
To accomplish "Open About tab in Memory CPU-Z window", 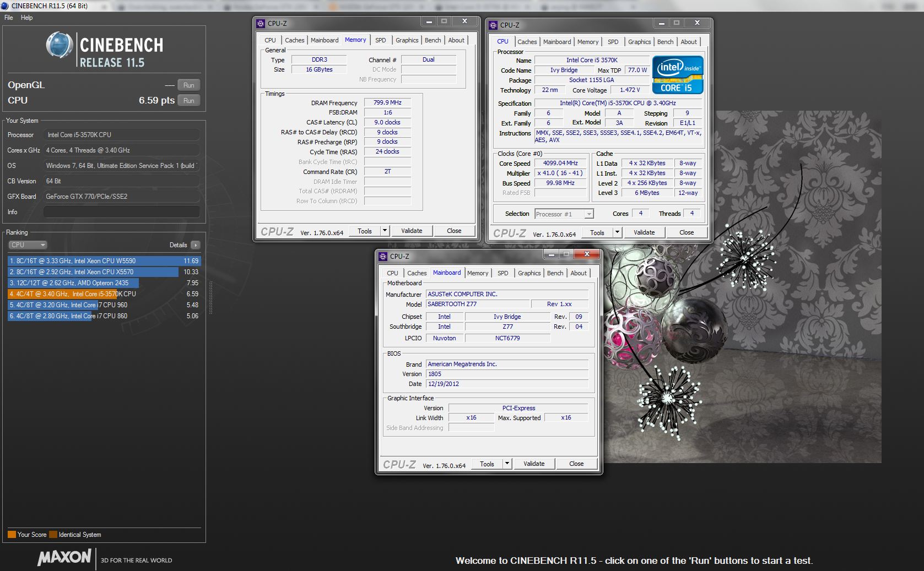I will [456, 40].
